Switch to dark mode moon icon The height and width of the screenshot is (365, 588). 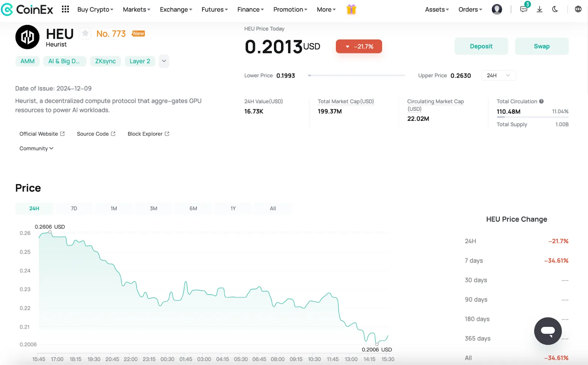[555, 9]
